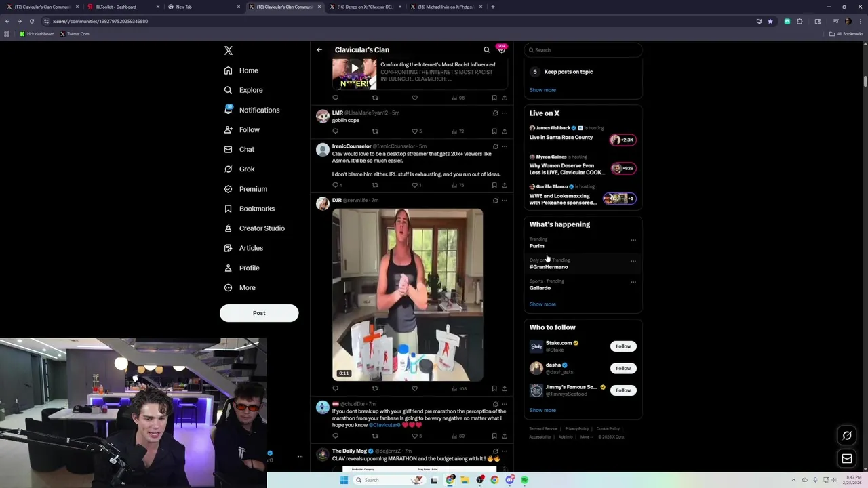Image resolution: width=868 pixels, height=488 pixels.
Task: Open more options for Purim trend
Action: point(633,240)
